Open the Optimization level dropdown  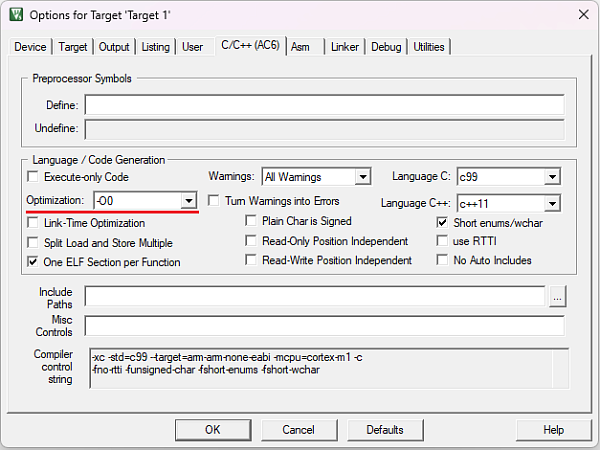(188, 201)
